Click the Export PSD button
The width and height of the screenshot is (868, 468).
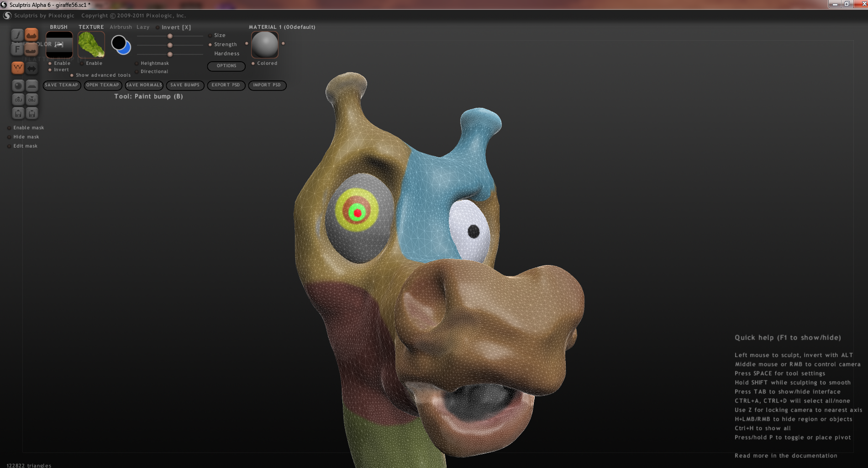click(226, 85)
